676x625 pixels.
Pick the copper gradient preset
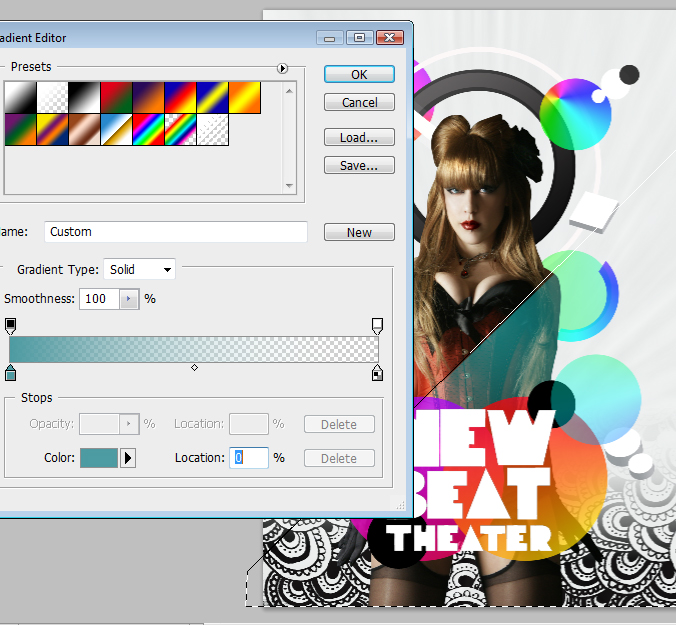(83, 129)
